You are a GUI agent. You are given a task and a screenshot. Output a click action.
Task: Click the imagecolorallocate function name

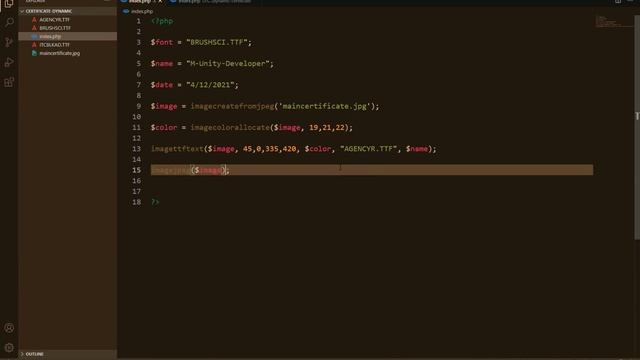click(x=230, y=127)
